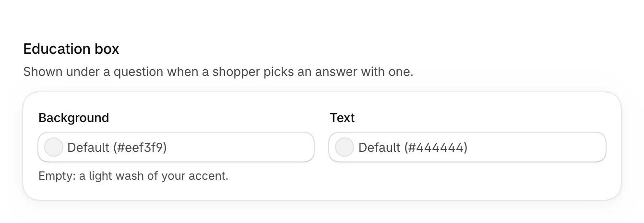Viewport: 644px width, 223px height.
Task: Click the word "Default" in the Text field
Action: tap(380, 148)
